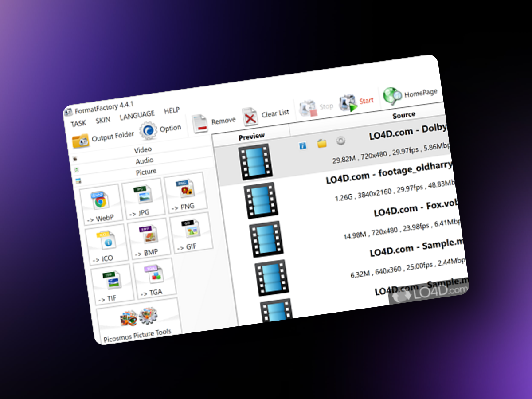Image resolution: width=532 pixels, height=399 pixels.
Task: Collapse the Picture category
Action: coord(146,172)
